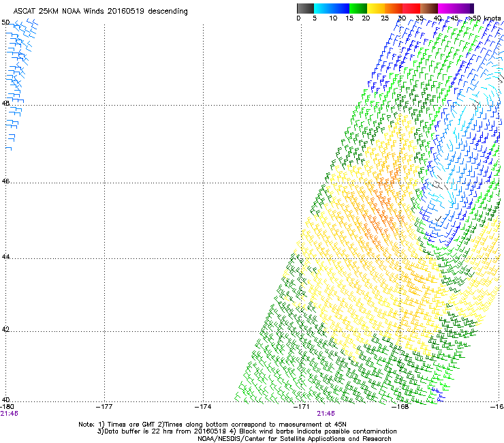Screen dimensions: 504x443
Task: Select the green 15–20 knots color segment
Action: click(358, 8)
